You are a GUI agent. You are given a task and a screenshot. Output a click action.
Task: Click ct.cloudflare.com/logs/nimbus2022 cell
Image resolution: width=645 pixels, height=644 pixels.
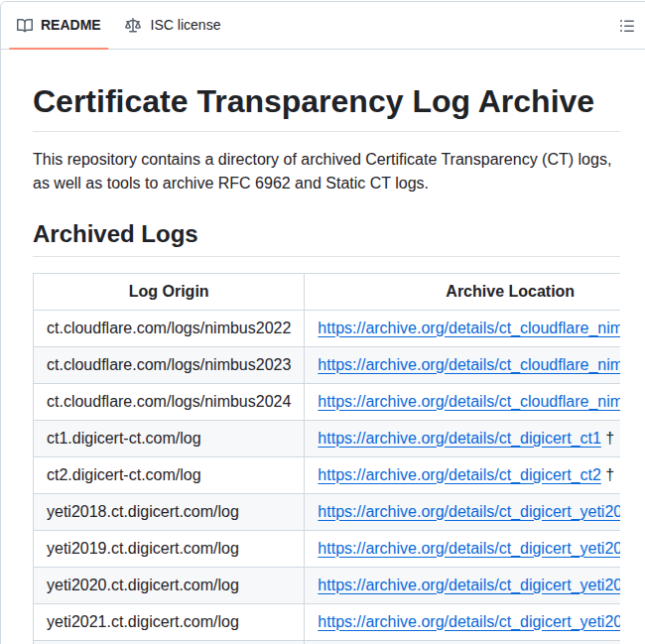(169, 328)
